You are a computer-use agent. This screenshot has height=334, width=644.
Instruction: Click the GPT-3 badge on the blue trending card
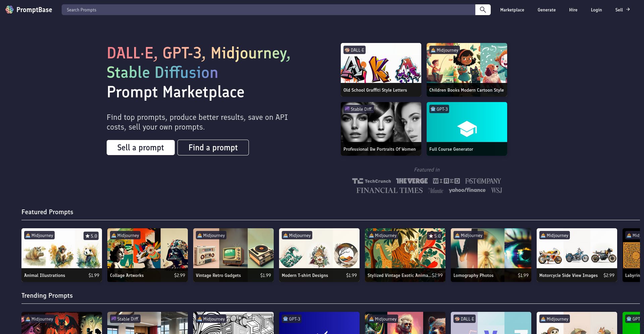pos(291,319)
